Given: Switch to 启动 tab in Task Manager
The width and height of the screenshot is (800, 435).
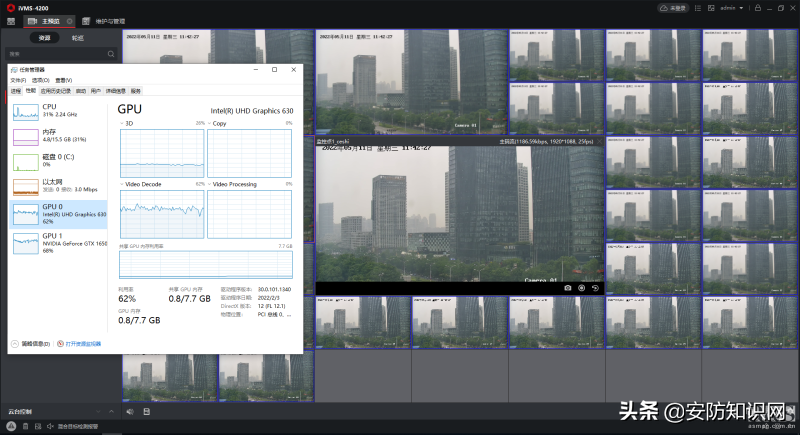Looking at the screenshot, I should pyautogui.click(x=81, y=91).
